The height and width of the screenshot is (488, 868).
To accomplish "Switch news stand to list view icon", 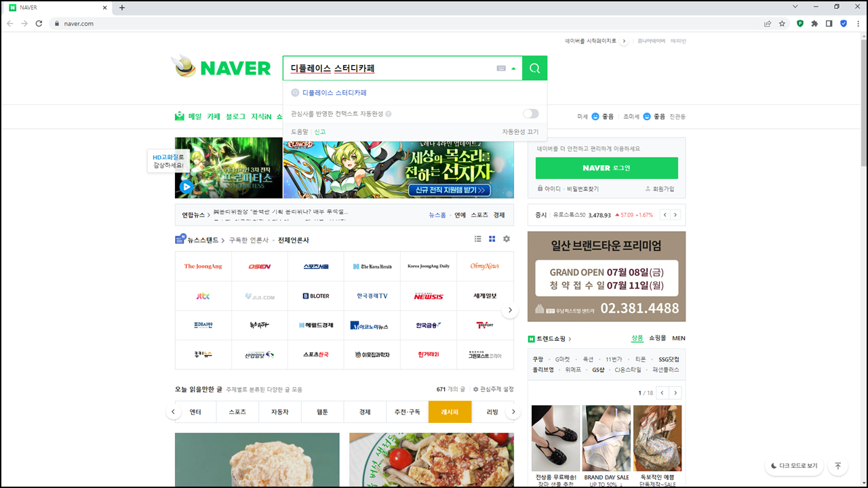I will 477,239.
